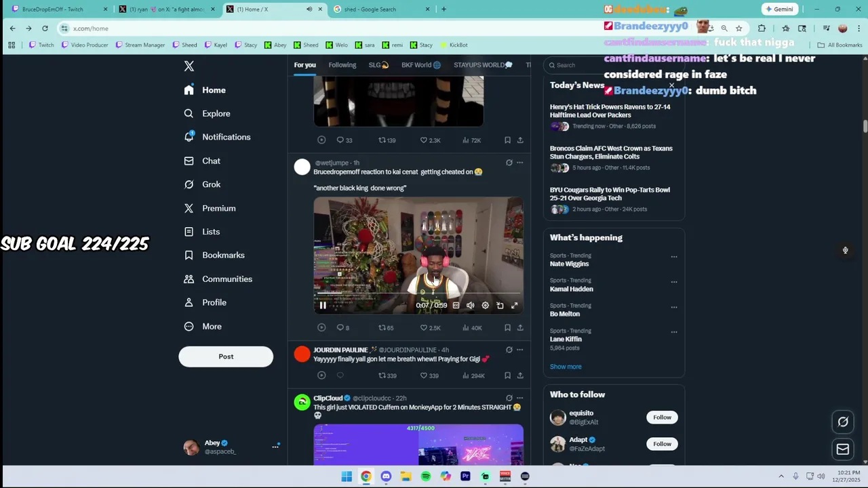Open options for Bo Melton trend
868x488 pixels.
click(x=674, y=307)
